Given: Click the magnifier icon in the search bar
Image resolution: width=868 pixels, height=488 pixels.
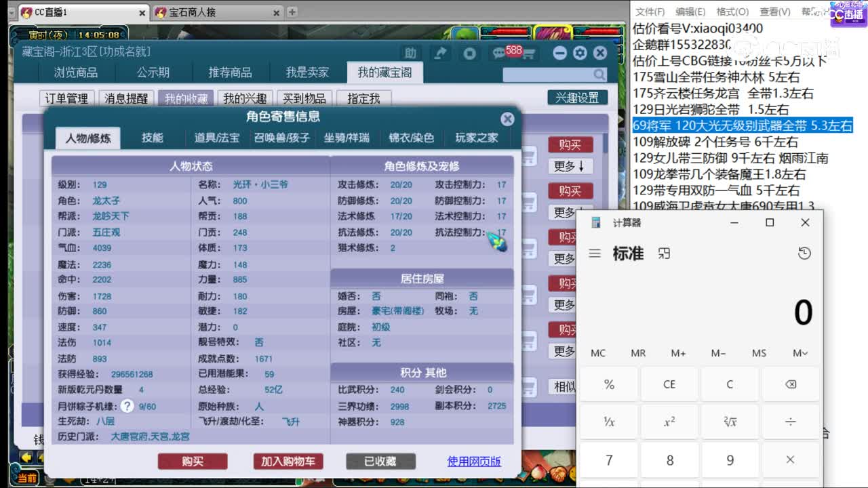Looking at the screenshot, I should (599, 75).
